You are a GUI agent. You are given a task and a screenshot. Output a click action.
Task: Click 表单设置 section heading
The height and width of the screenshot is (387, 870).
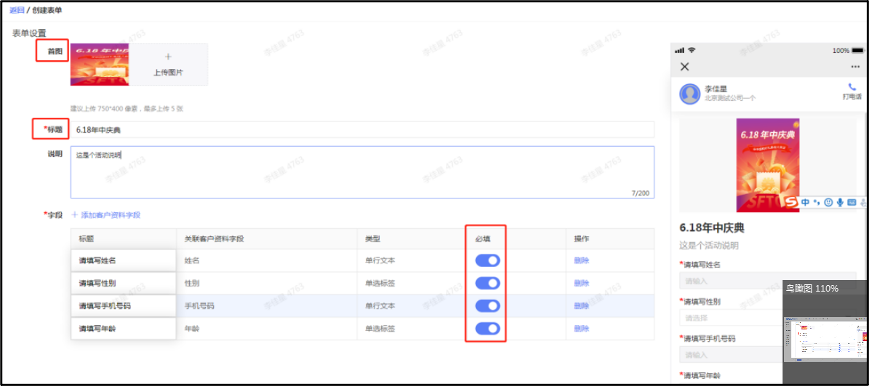[x=29, y=33]
